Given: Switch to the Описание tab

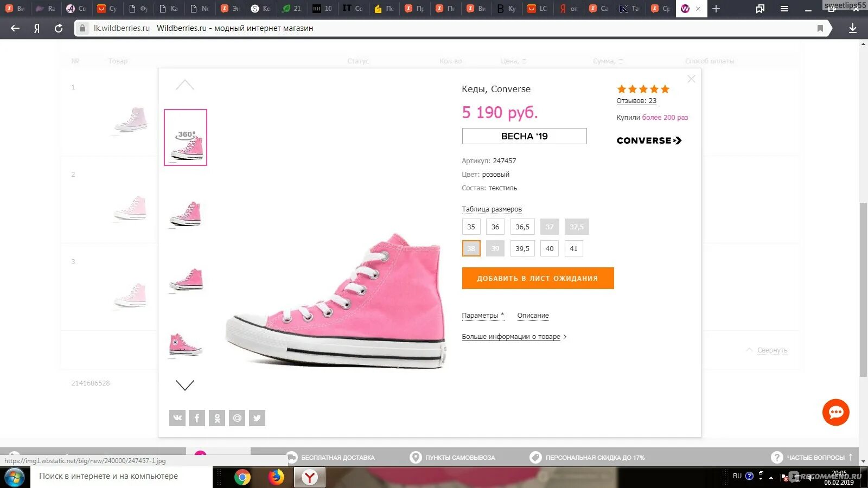Looking at the screenshot, I should [533, 316].
